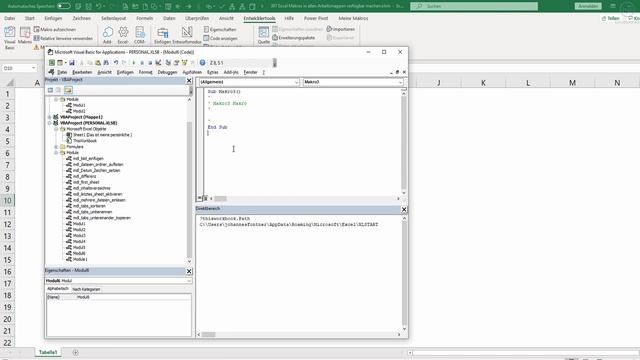Open the Entwicklertools ribbon tab
The image size is (640, 360).
tap(259, 18)
